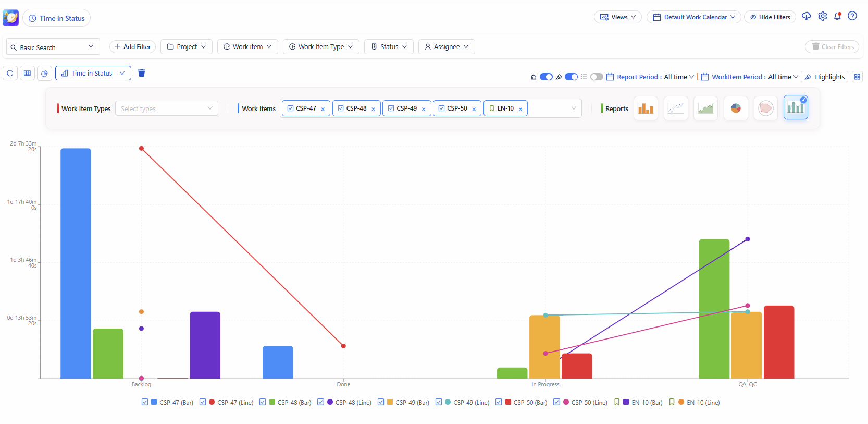Uncheck CSP-50 (Bar) in the legend
The image size is (868, 424).
[499, 402]
